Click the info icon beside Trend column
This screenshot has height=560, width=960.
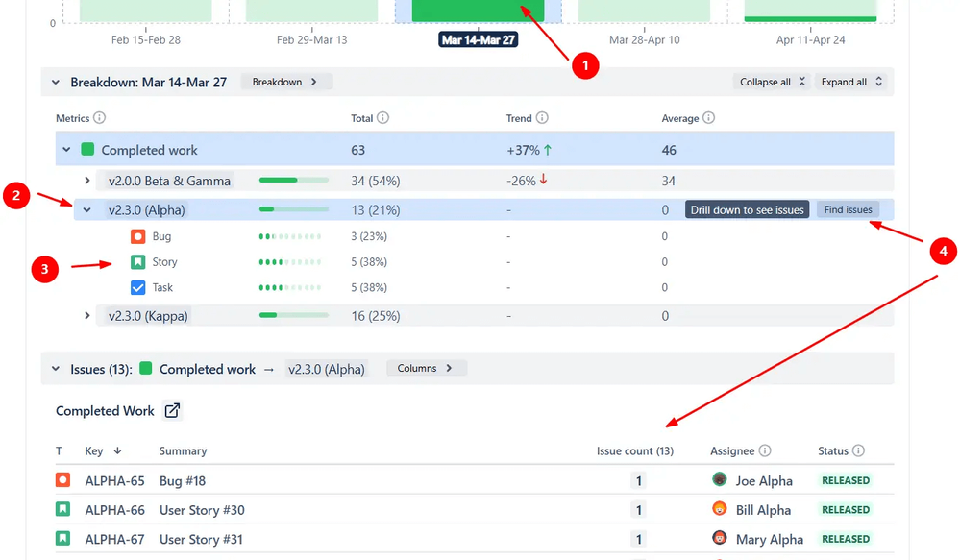542,117
